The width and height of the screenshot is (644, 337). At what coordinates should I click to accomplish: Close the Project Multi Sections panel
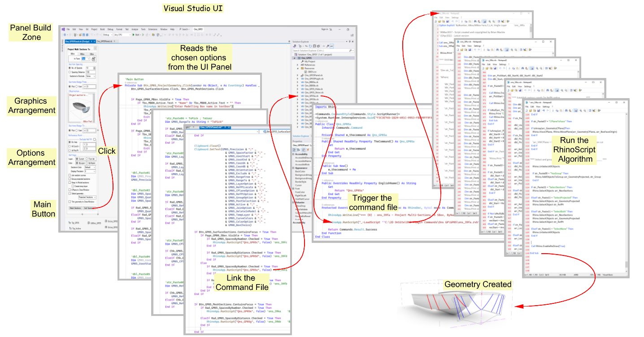coord(95,48)
